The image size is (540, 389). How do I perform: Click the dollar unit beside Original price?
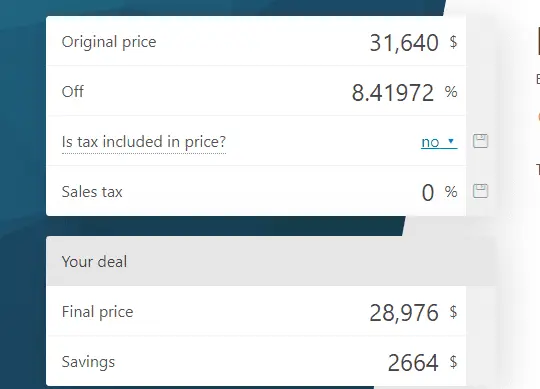tap(453, 42)
